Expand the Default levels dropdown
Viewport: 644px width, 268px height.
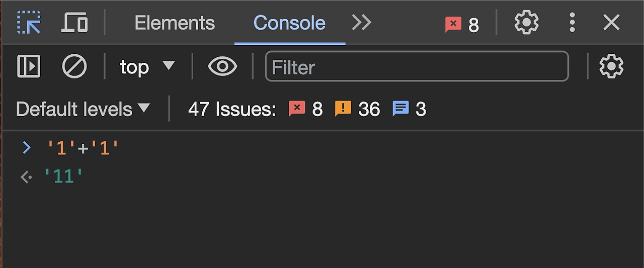point(83,109)
